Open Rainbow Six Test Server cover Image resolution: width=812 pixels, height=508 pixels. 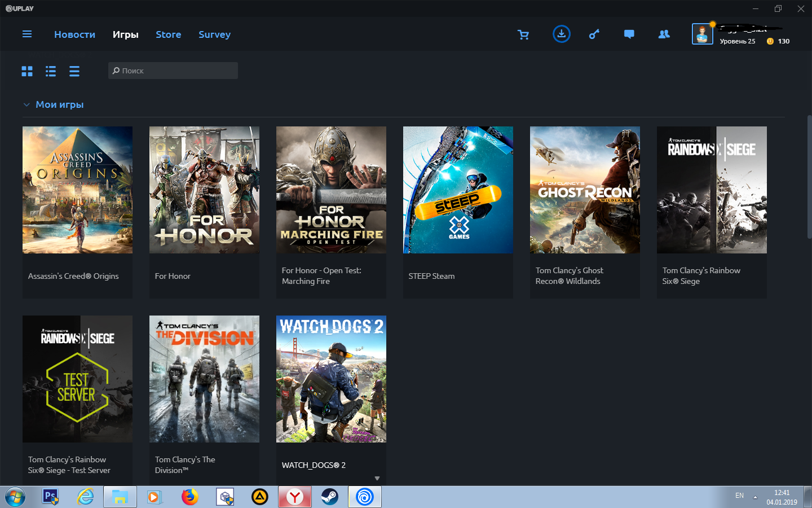point(77,379)
